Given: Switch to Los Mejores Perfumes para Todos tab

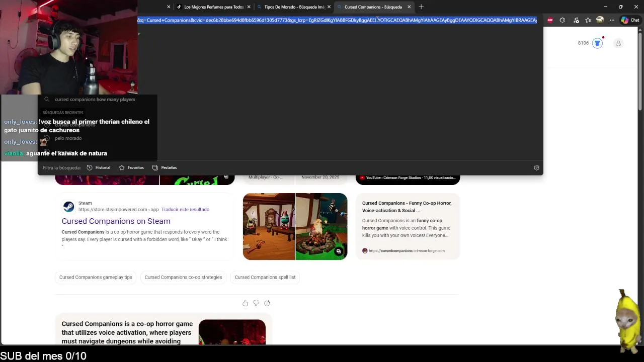Looking at the screenshot, I should [x=214, y=7].
